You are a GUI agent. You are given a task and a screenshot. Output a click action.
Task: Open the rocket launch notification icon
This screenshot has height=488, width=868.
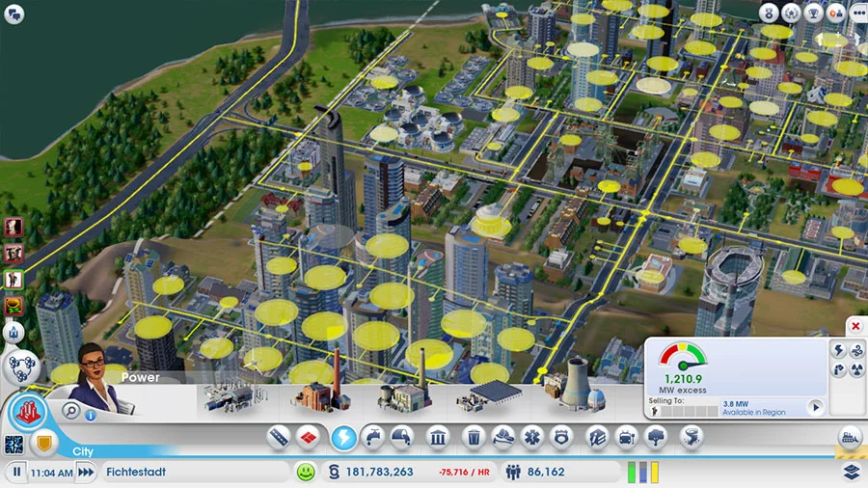point(14,333)
